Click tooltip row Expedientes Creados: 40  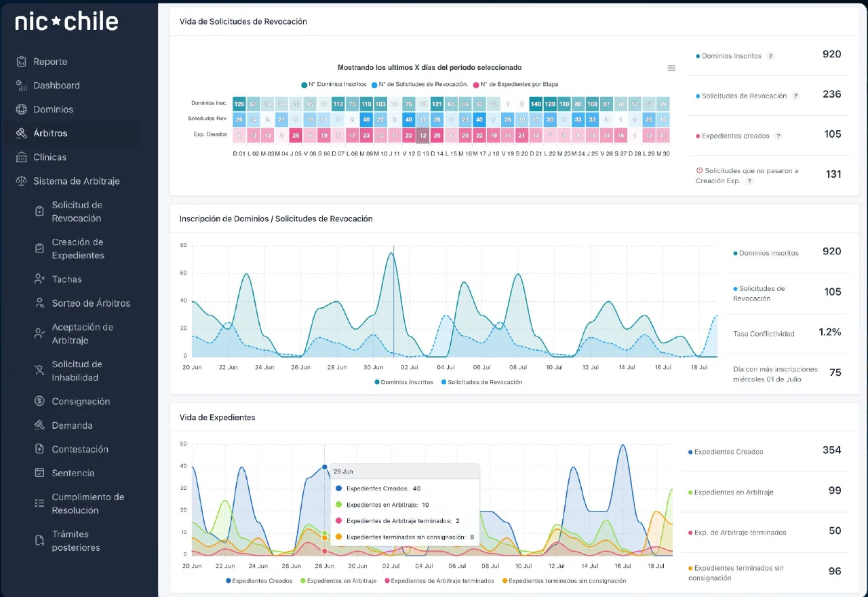378,488
